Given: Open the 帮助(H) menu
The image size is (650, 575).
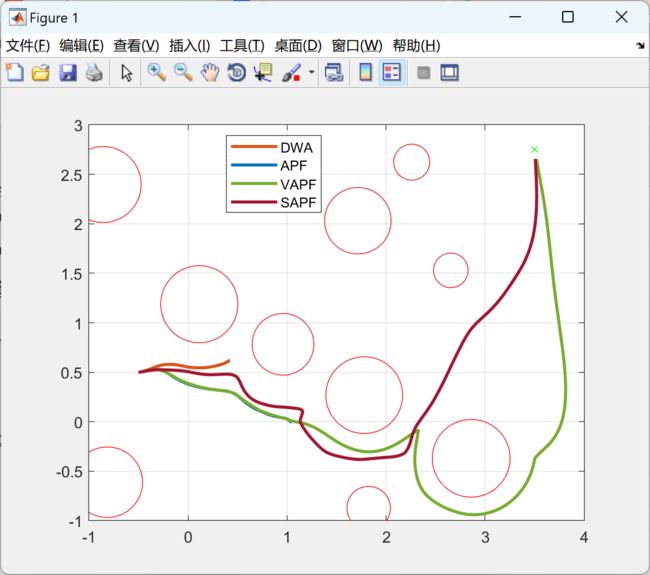Looking at the screenshot, I should click(x=416, y=46).
